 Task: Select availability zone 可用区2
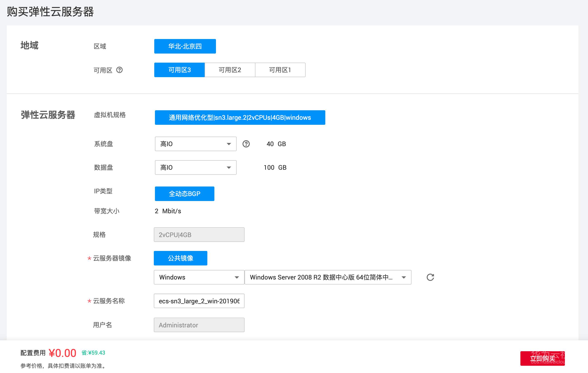(x=230, y=70)
